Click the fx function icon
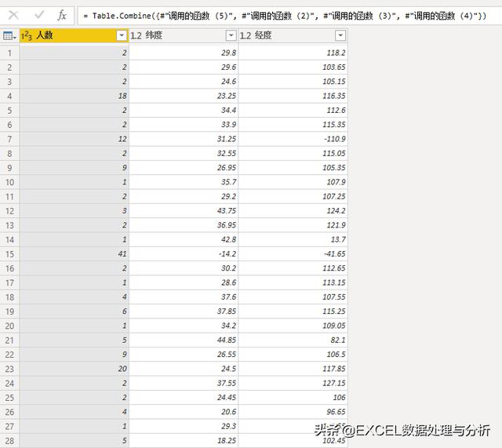The image size is (502, 448). 62,15
